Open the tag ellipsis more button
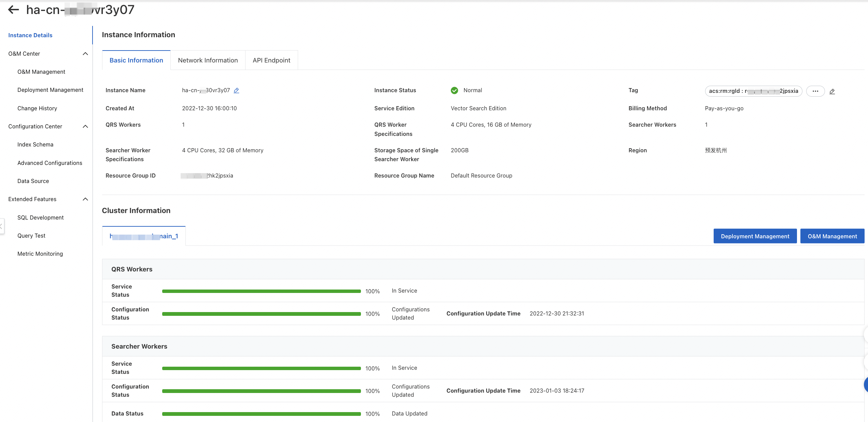868x422 pixels. [815, 91]
